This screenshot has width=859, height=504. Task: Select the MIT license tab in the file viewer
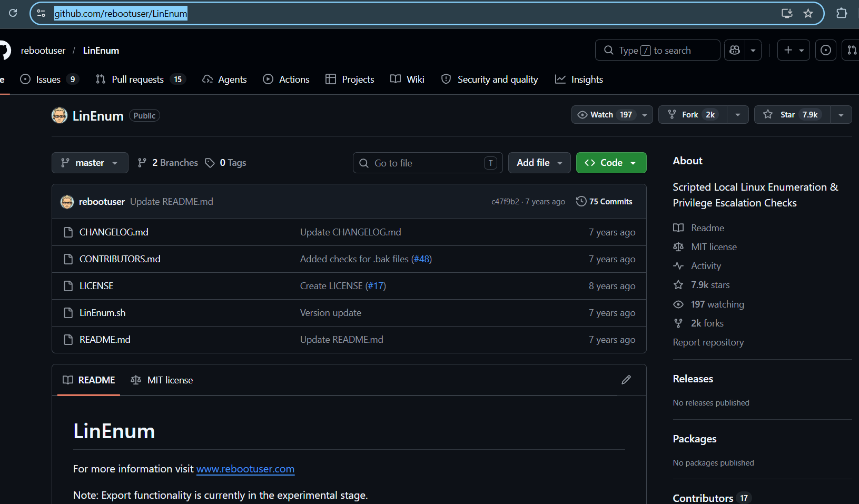point(162,380)
